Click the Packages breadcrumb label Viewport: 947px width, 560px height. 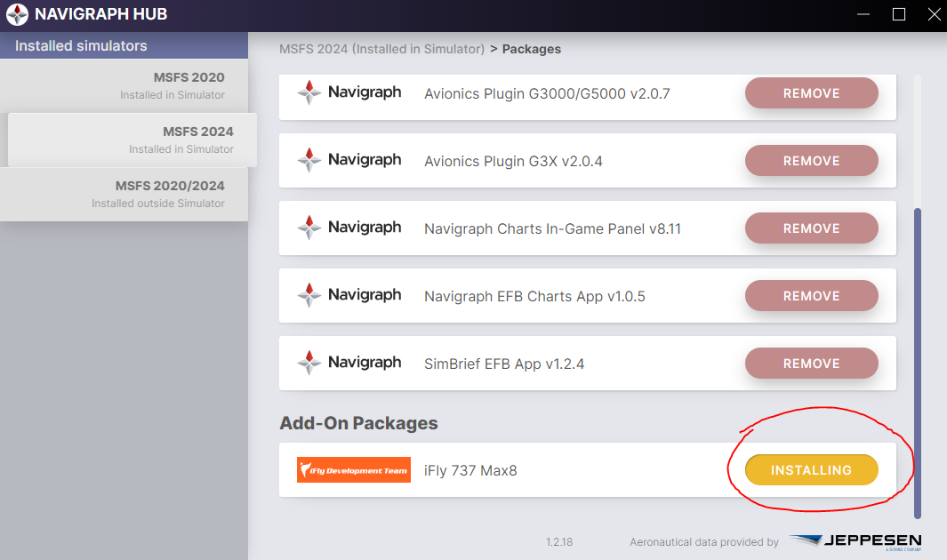click(x=532, y=49)
